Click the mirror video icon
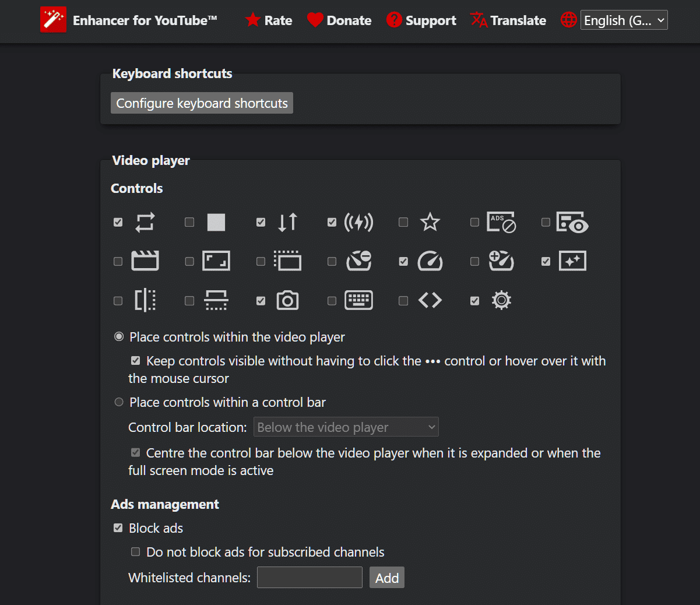This screenshot has width=700, height=605. click(145, 300)
